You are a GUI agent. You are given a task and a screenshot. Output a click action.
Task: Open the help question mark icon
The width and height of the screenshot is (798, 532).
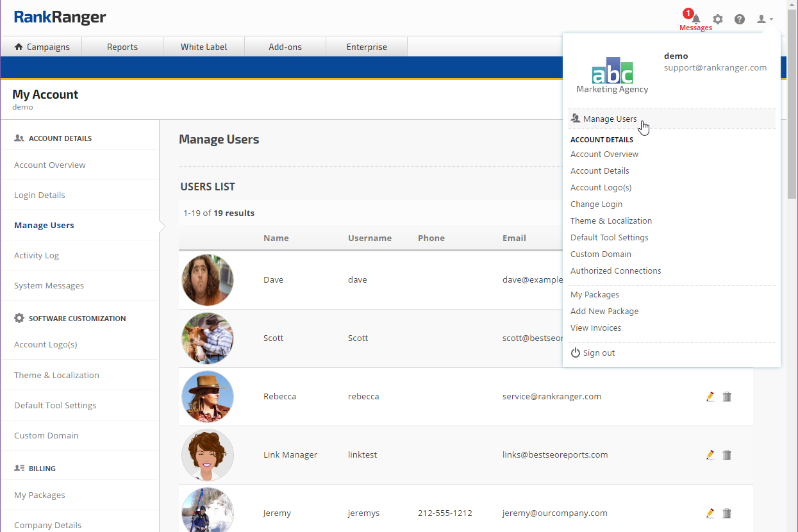[x=740, y=19]
